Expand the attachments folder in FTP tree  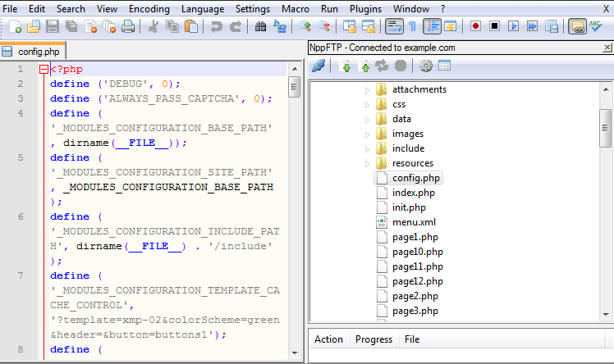(x=368, y=89)
